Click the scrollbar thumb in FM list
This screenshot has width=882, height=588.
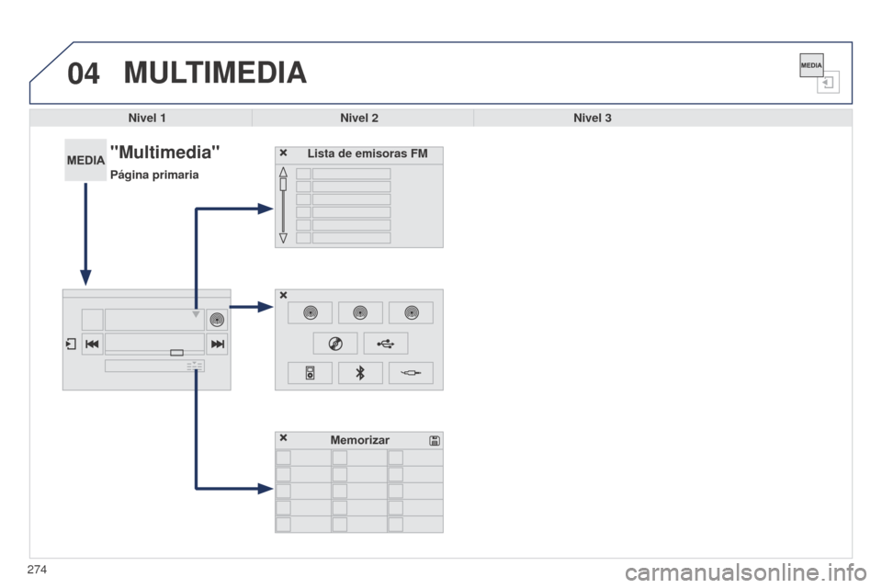coord(284,185)
